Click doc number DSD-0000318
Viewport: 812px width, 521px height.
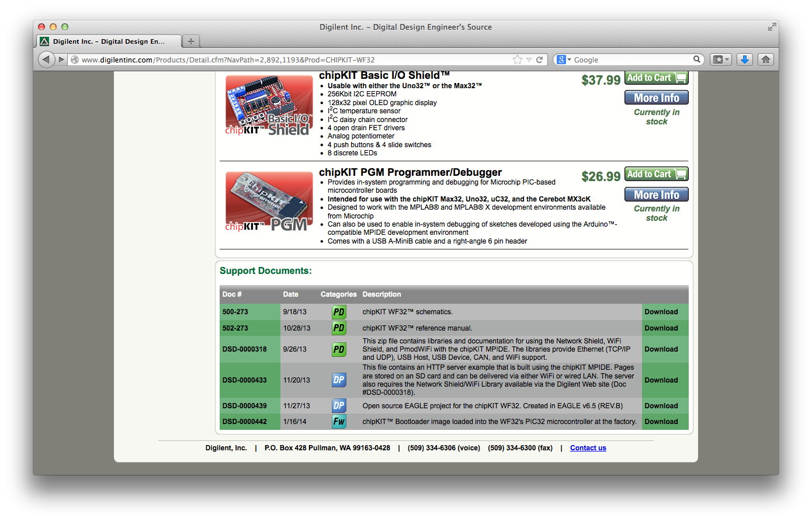pos(244,349)
